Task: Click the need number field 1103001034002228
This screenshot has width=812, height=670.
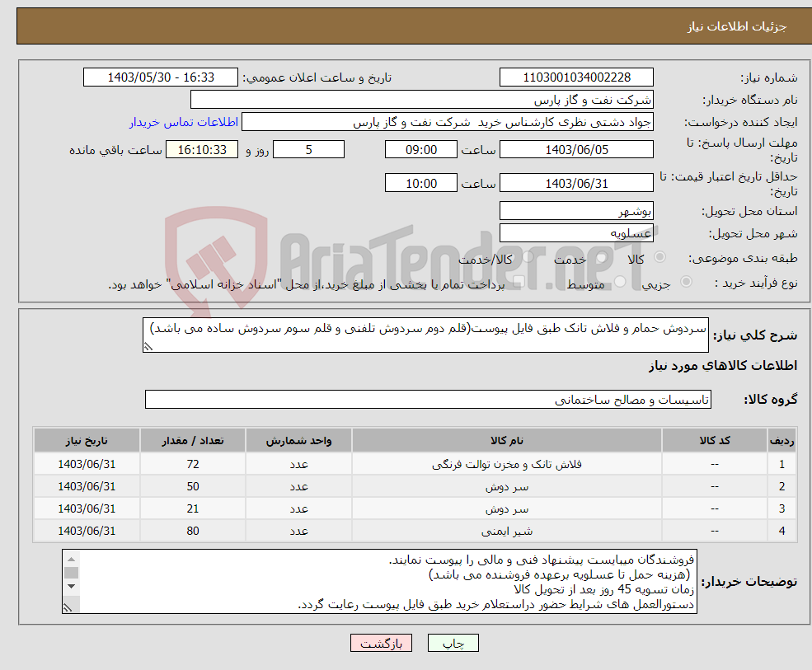Action: click(x=576, y=77)
